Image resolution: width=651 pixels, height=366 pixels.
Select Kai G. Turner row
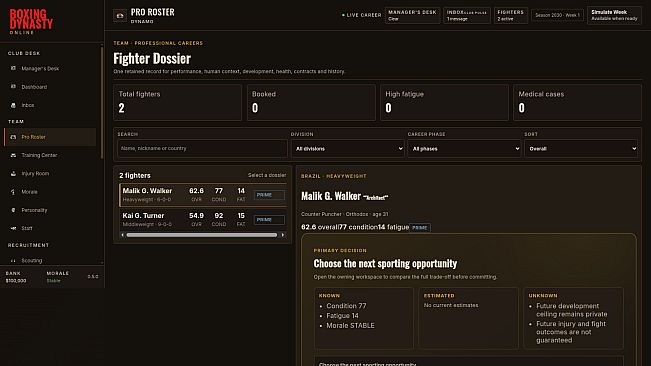[x=203, y=220]
